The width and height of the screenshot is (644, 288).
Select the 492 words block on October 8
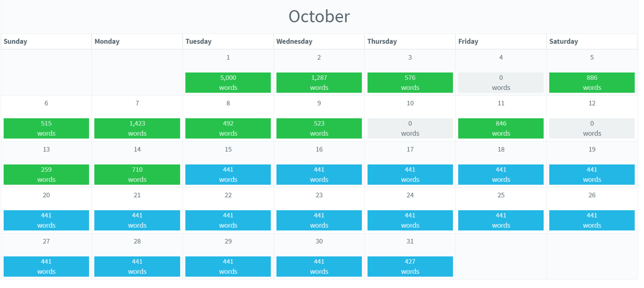[x=228, y=128]
